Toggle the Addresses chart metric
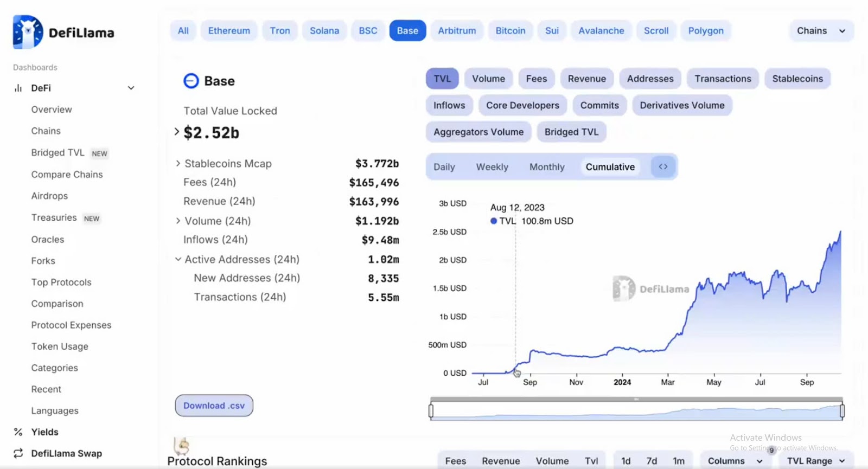Screen dimensions: 868x469 650,79
